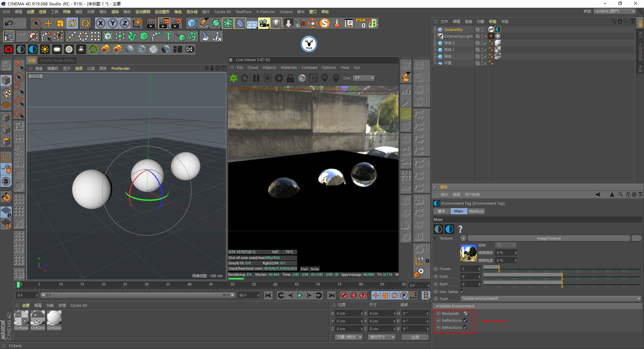Open the texture arrow menu button
This screenshot has height=349, width=644.
(x=464, y=238)
